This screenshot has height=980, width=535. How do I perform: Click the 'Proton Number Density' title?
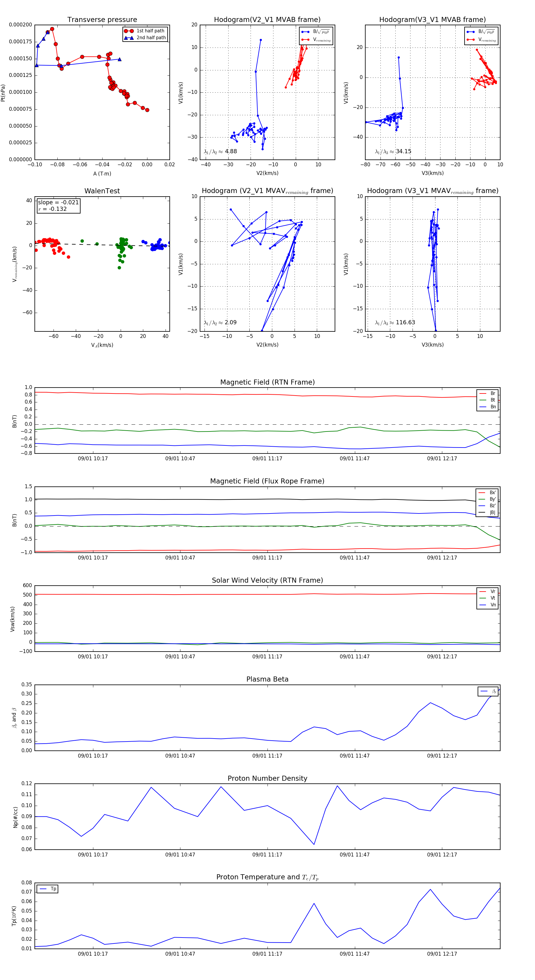[x=267, y=778]
